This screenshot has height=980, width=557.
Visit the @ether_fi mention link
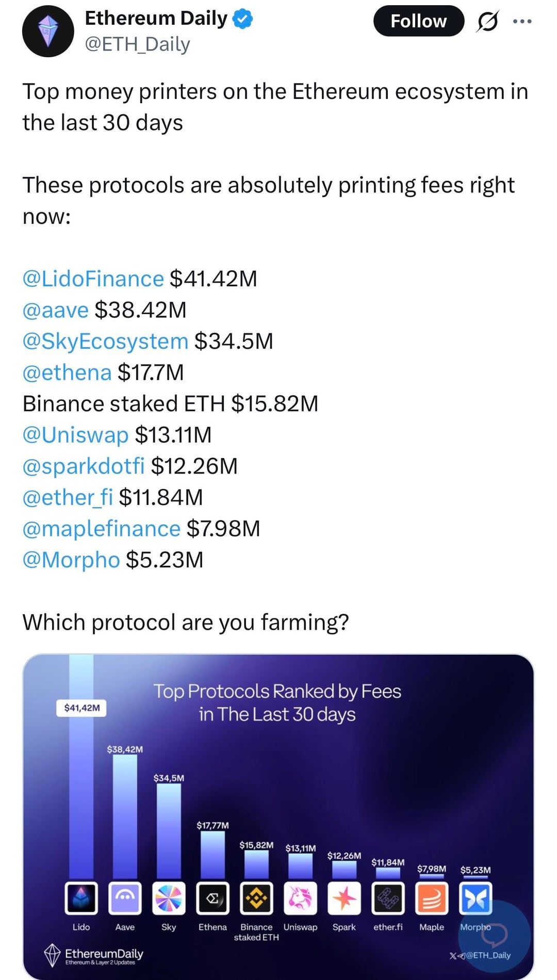click(x=68, y=497)
